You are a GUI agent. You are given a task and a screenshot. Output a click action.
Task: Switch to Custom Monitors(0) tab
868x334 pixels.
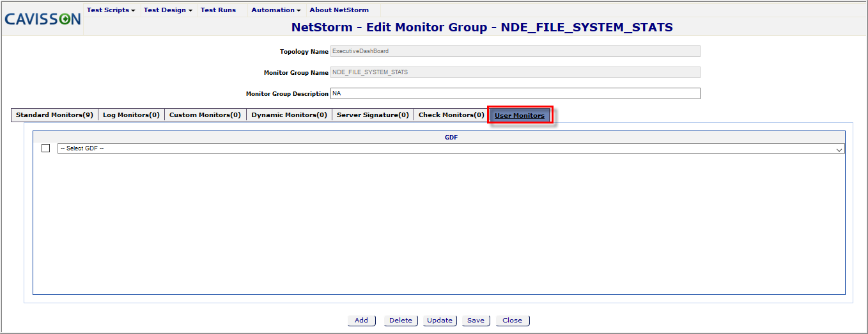point(205,115)
